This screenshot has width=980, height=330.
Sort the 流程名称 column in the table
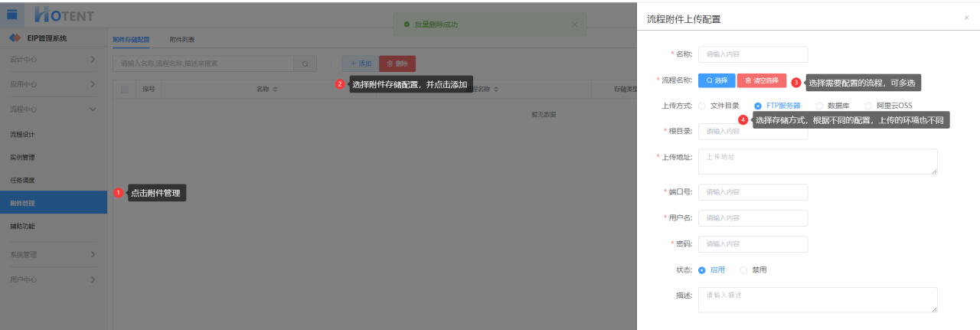pos(497,90)
